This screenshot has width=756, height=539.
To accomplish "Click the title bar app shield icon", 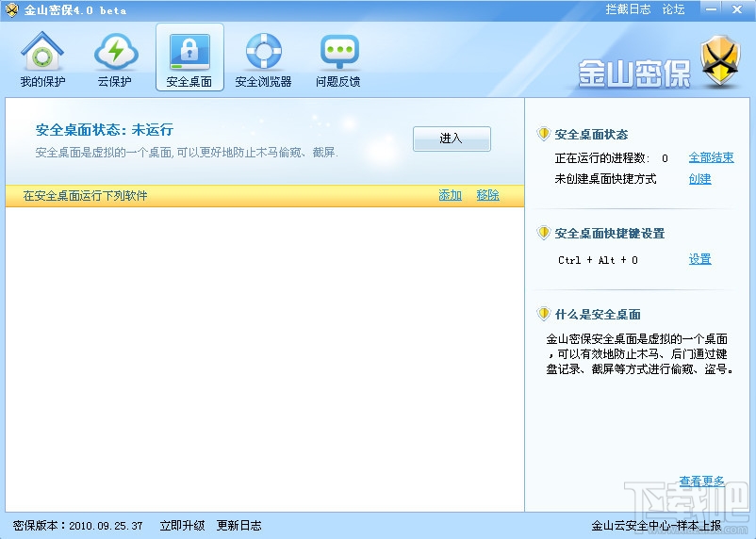I will (11, 9).
